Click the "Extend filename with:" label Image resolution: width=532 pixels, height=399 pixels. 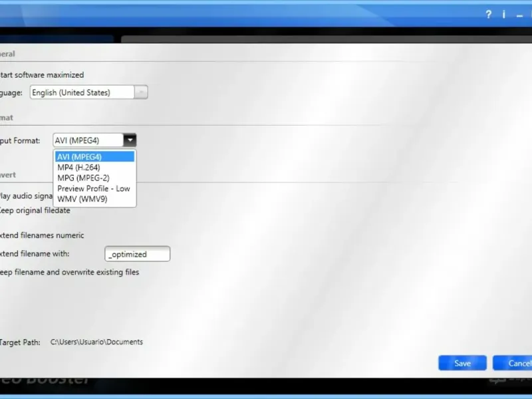[35, 254]
